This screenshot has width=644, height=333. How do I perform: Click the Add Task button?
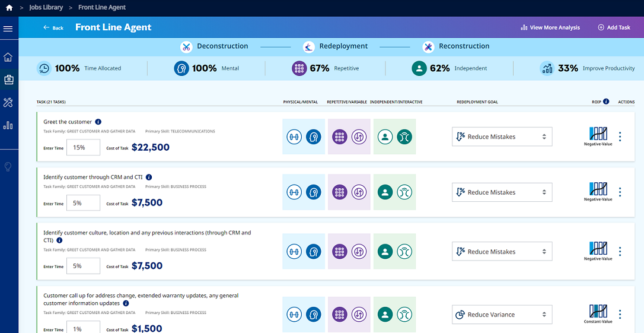point(614,27)
